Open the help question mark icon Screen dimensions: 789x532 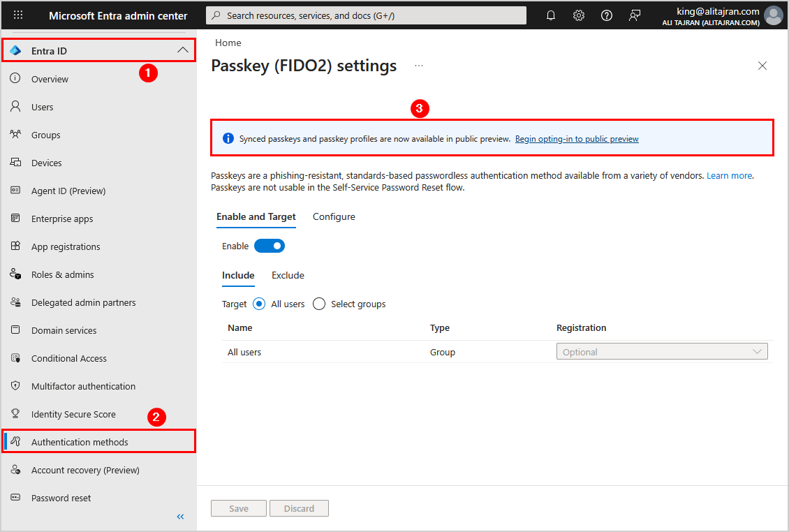(x=606, y=15)
